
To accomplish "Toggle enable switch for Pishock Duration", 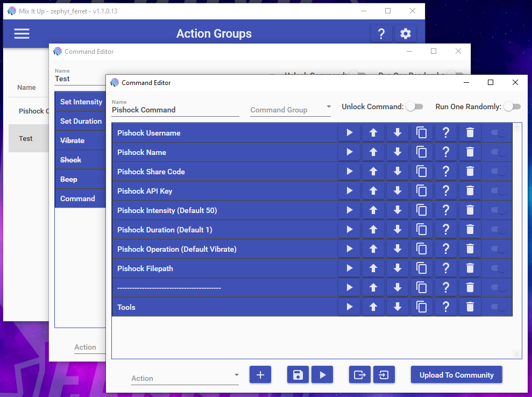I will (499, 229).
